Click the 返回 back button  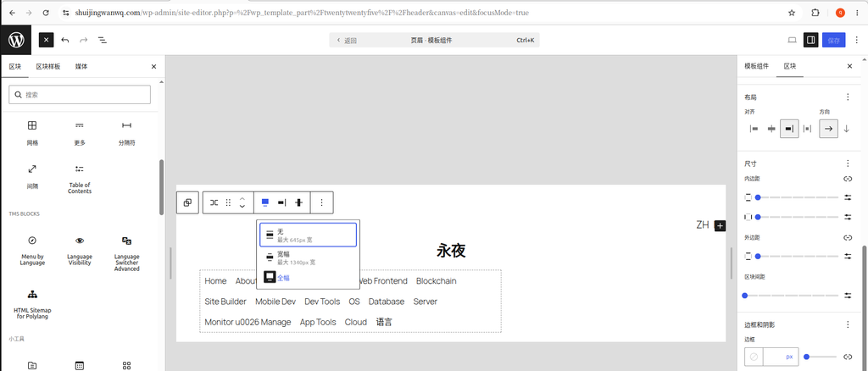point(347,41)
